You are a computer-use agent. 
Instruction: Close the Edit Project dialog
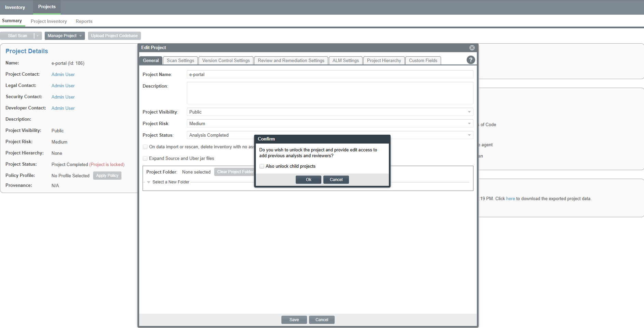click(x=472, y=48)
